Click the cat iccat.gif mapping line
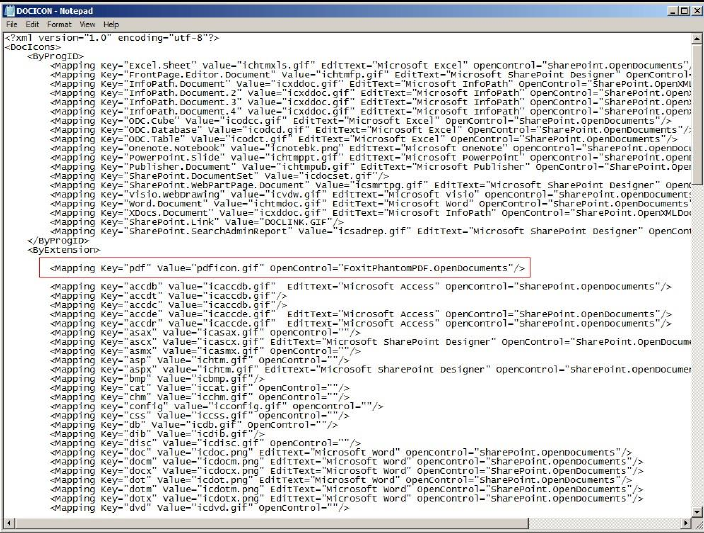 click(x=199, y=388)
